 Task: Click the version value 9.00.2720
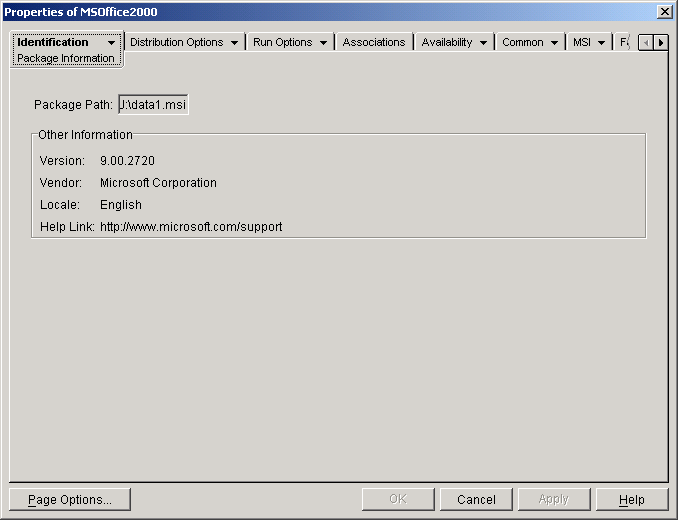click(x=127, y=161)
